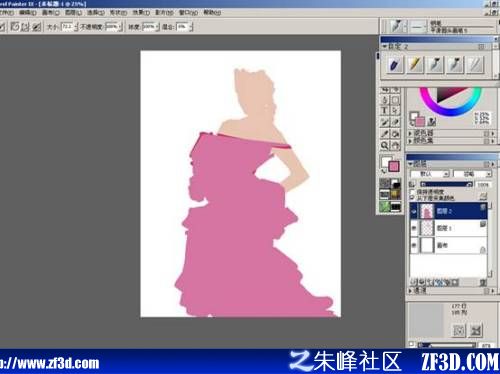Select the Eraser tool in toolbox
Screen dimensions: 500x374
point(395,122)
